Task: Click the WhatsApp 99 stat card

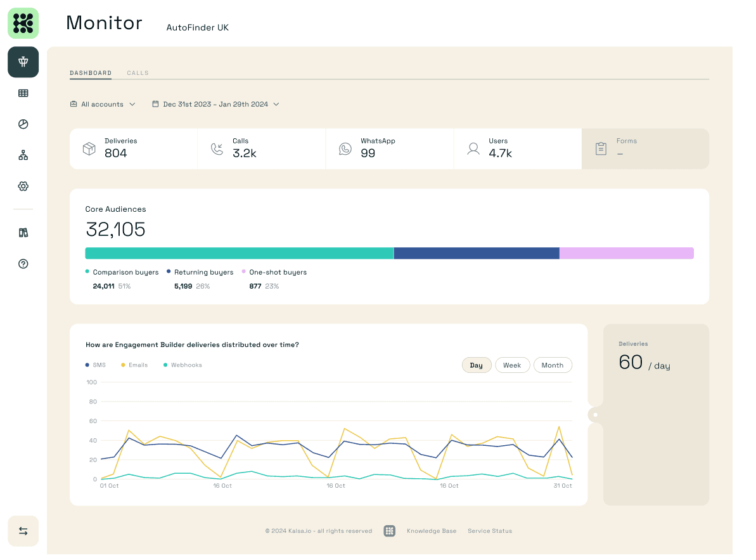Action: [390, 148]
